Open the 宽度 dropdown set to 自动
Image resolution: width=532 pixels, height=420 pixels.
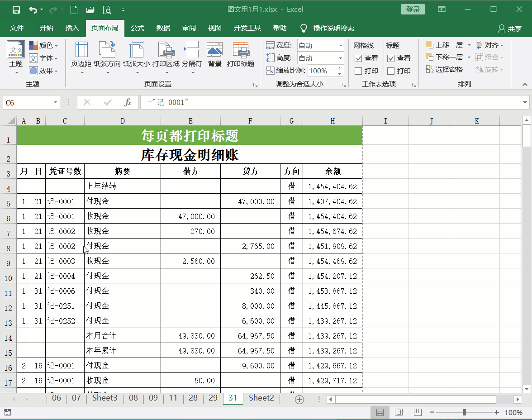[342, 45]
